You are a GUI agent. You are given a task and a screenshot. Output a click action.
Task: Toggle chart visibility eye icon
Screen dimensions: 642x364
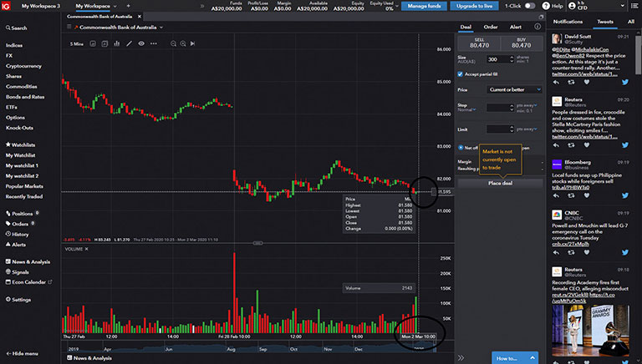coord(141,43)
